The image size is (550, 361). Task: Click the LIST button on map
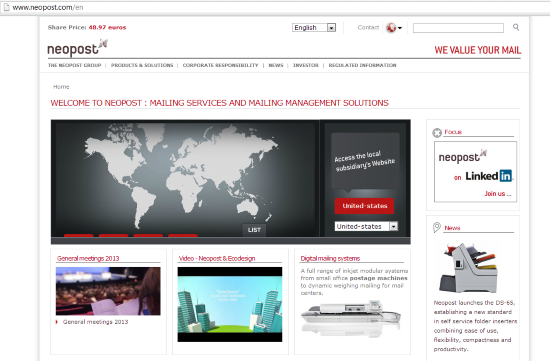[x=254, y=230]
